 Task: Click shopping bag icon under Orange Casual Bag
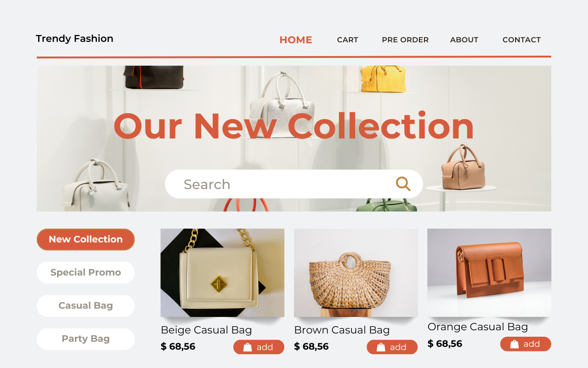click(x=514, y=344)
